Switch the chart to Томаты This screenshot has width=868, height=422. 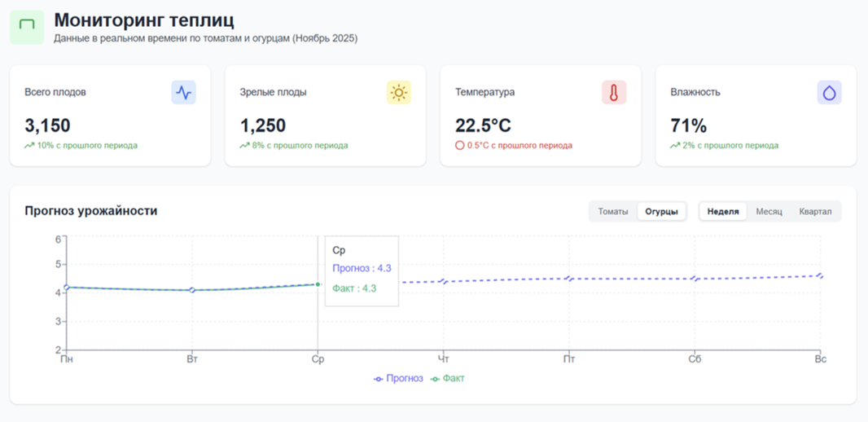point(613,212)
